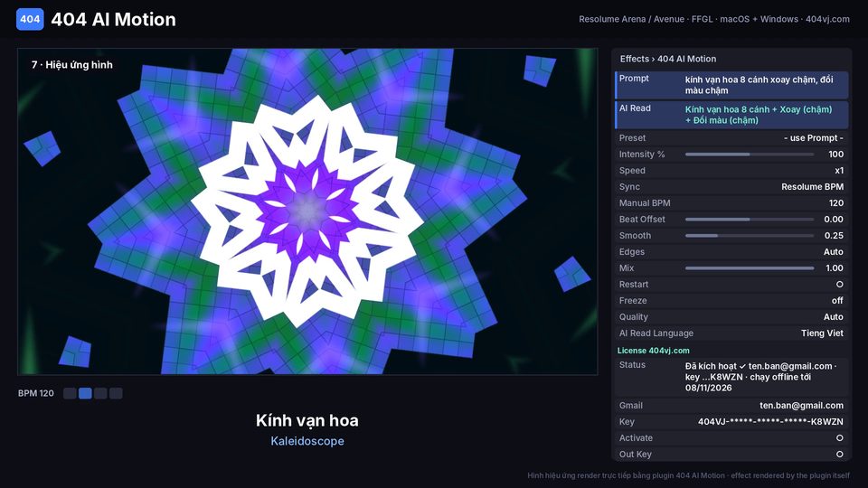This screenshot has height=488, width=868.
Task: Adjust the Beat Offset slider
Action: coord(749,219)
